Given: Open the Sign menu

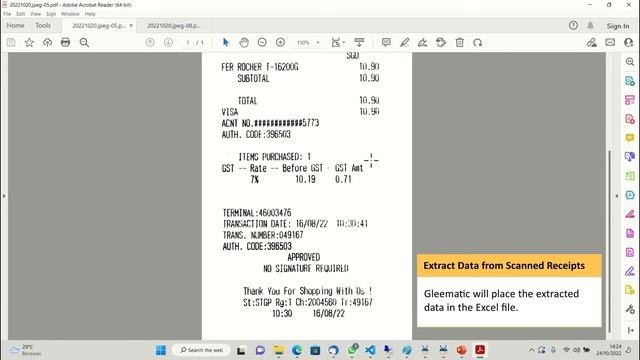Looking at the screenshot, I should coord(51,14).
